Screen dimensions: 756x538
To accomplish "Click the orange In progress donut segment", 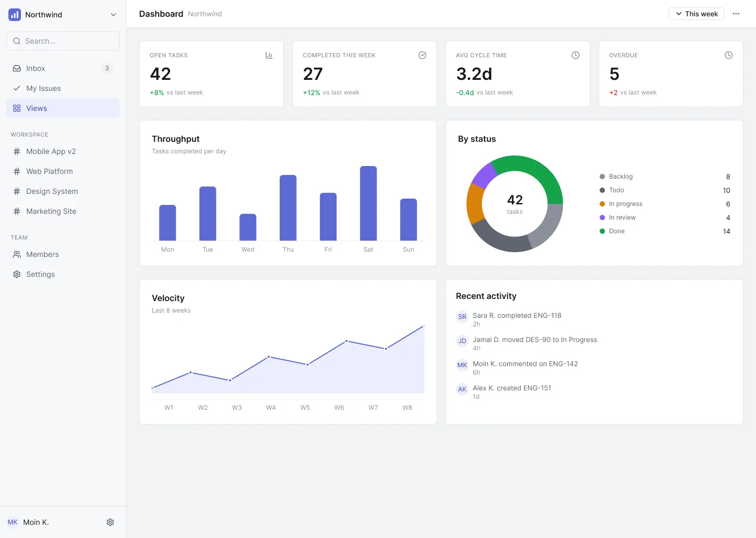I will 475,204.
